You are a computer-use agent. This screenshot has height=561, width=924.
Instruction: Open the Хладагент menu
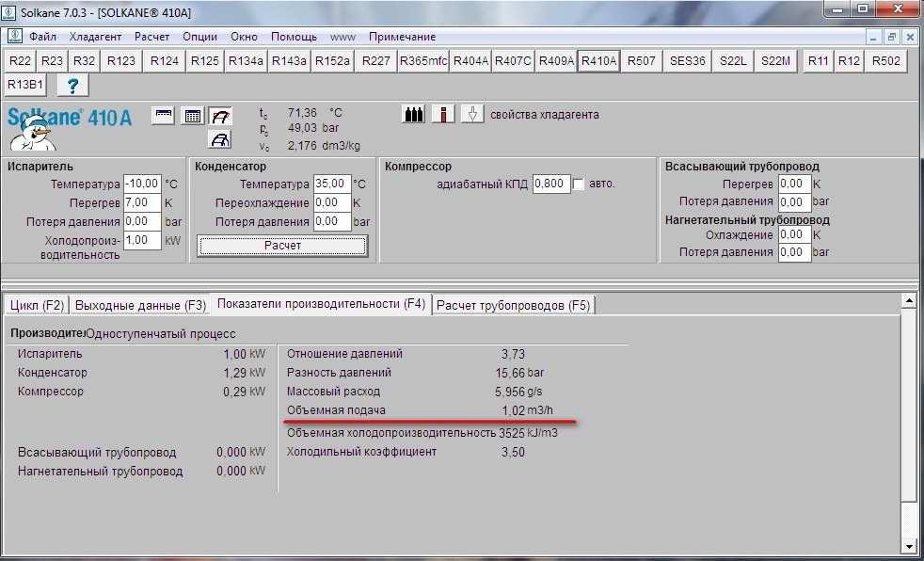tap(95, 37)
